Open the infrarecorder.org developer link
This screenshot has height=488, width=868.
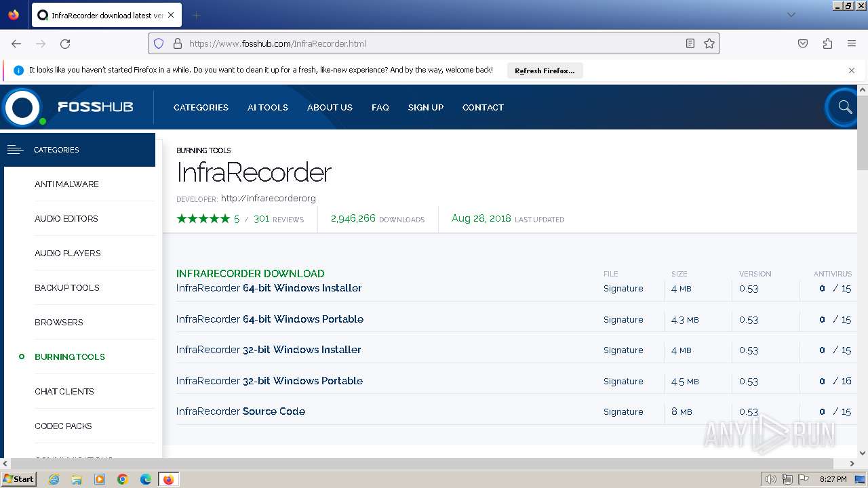(269, 199)
